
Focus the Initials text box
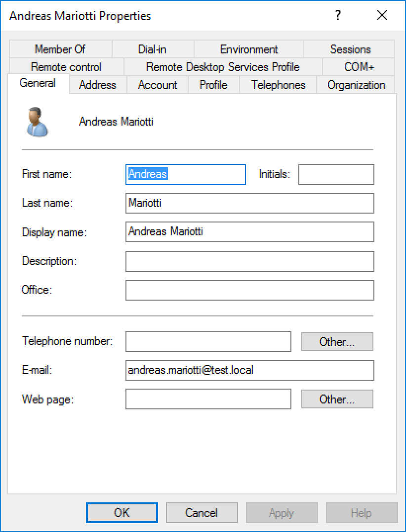click(x=336, y=175)
